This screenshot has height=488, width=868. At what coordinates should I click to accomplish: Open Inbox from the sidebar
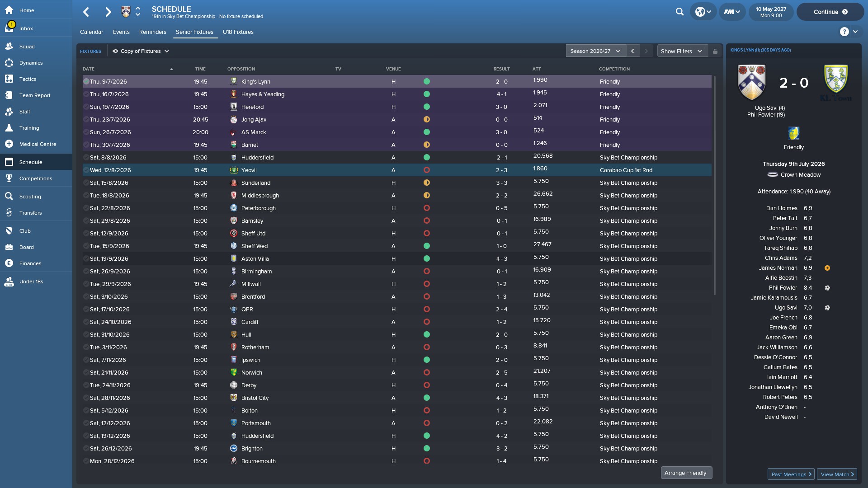[26, 28]
